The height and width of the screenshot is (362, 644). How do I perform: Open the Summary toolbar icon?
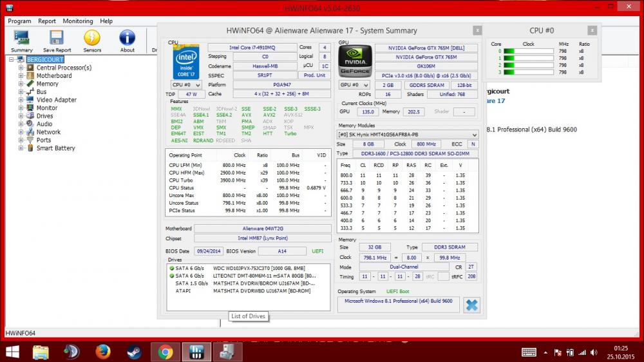[x=21, y=39]
